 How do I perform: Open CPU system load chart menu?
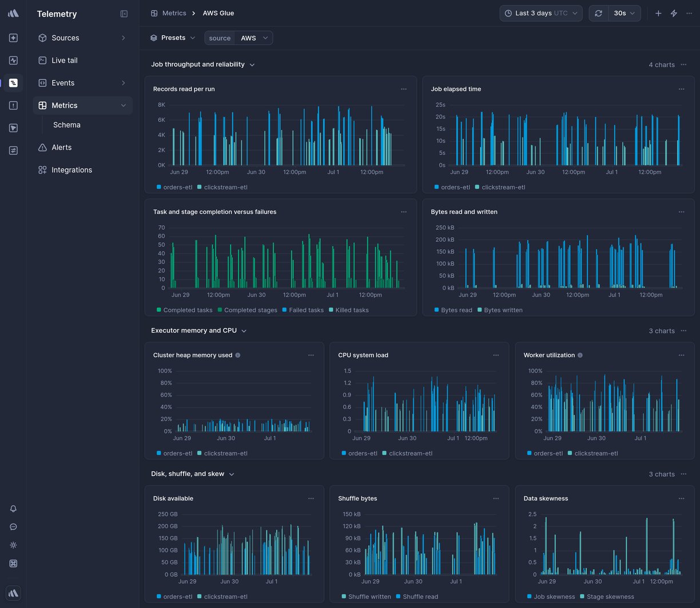496,355
